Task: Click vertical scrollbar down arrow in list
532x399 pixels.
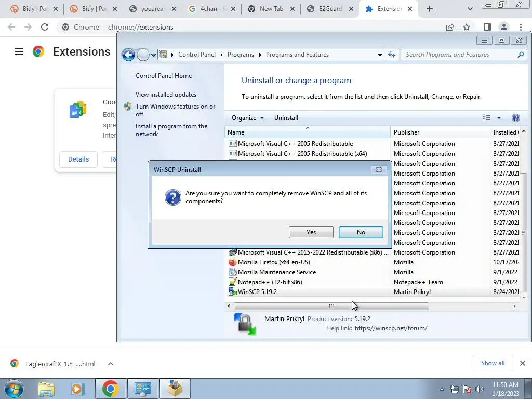Action: (x=524, y=297)
